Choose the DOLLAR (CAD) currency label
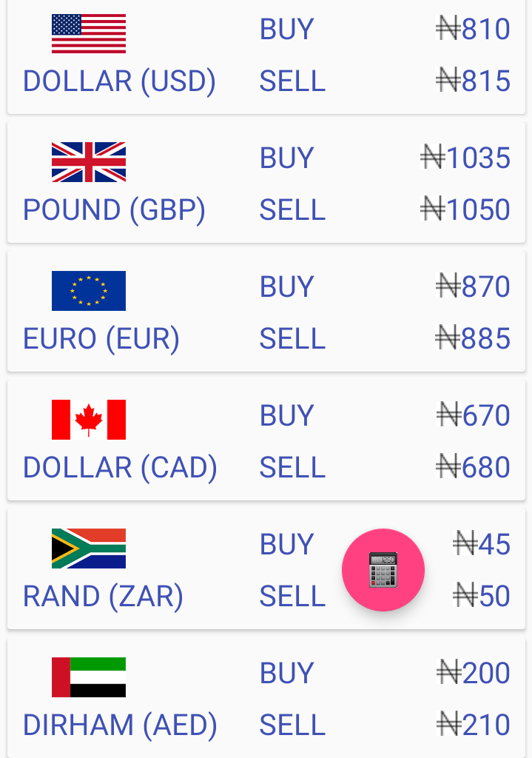The image size is (532, 758). pos(121,468)
